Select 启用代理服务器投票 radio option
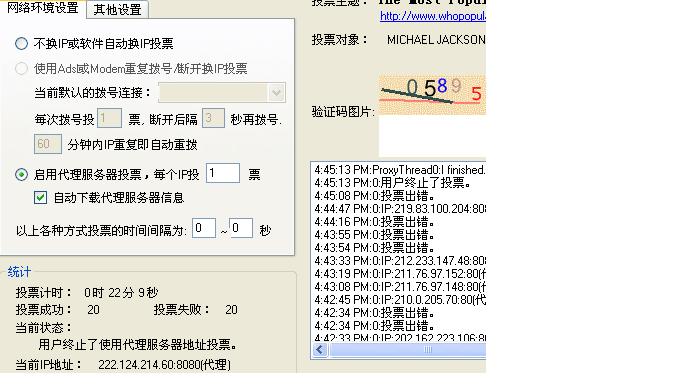Image resolution: width=683 pixels, height=384 pixels. click(21, 175)
